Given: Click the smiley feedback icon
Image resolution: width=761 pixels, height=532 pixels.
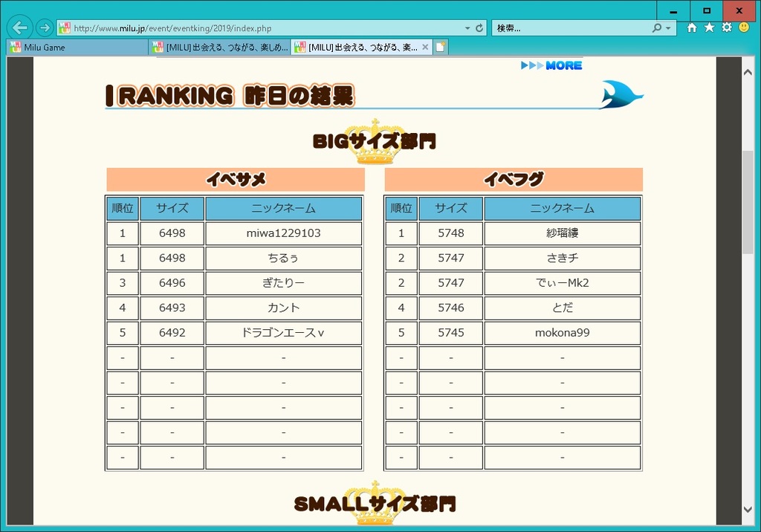Looking at the screenshot, I should (x=744, y=27).
